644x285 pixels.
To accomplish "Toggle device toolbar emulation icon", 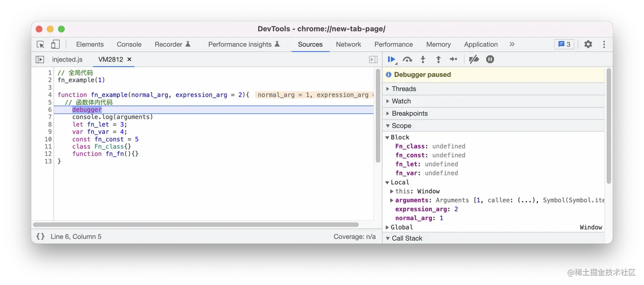I will point(55,44).
